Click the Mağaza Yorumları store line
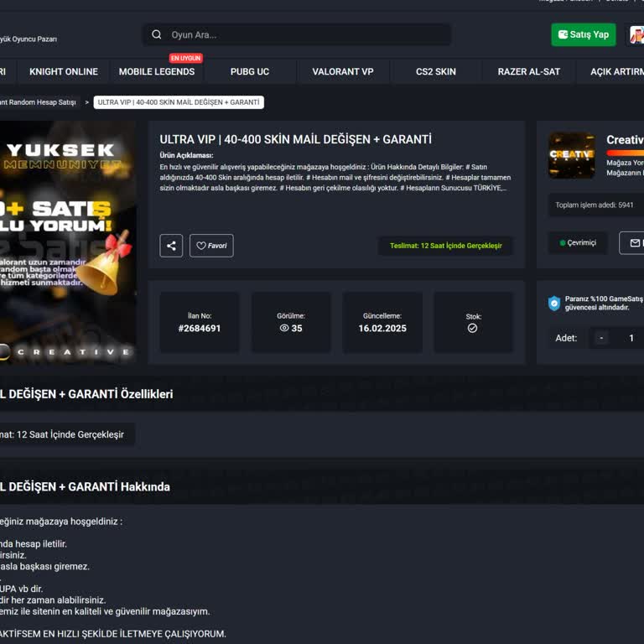The image size is (644, 644). (x=625, y=163)
